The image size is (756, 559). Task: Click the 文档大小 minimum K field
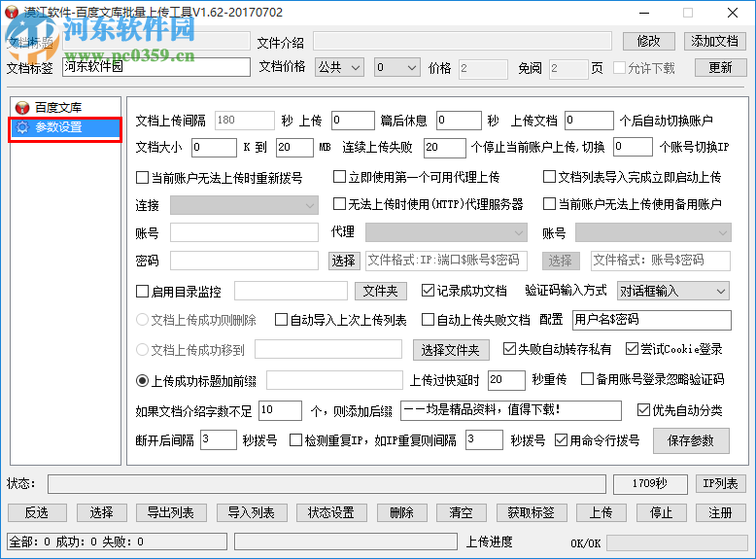coord(214,148)
